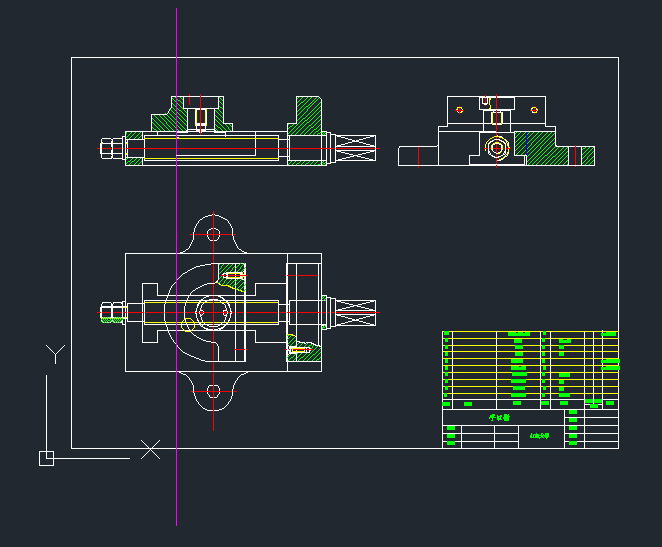Click the large green title text in title block

point(499,418)
